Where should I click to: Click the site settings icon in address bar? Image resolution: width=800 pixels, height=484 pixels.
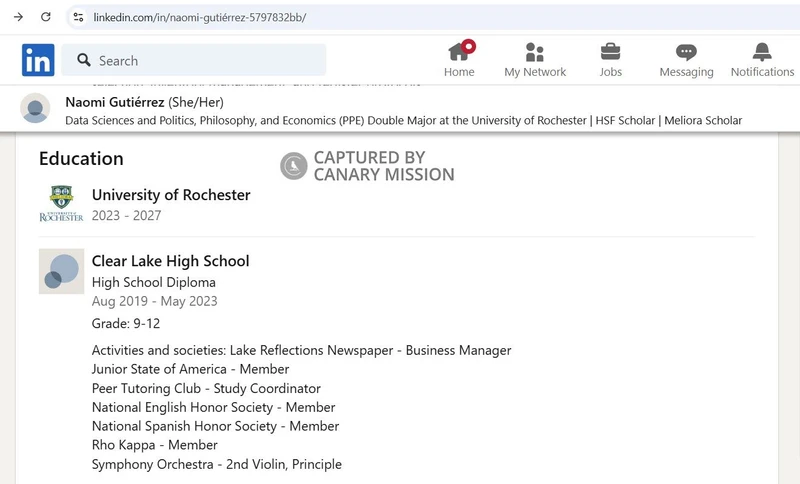(78, 17)
